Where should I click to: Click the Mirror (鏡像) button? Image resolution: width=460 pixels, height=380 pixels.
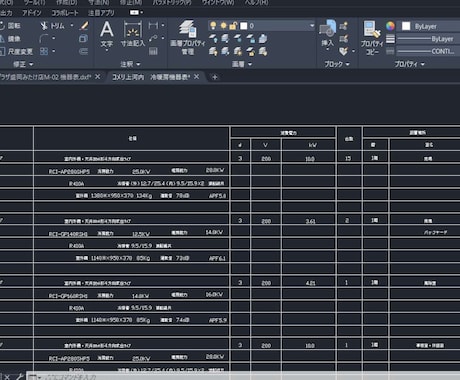pos(10,39)
